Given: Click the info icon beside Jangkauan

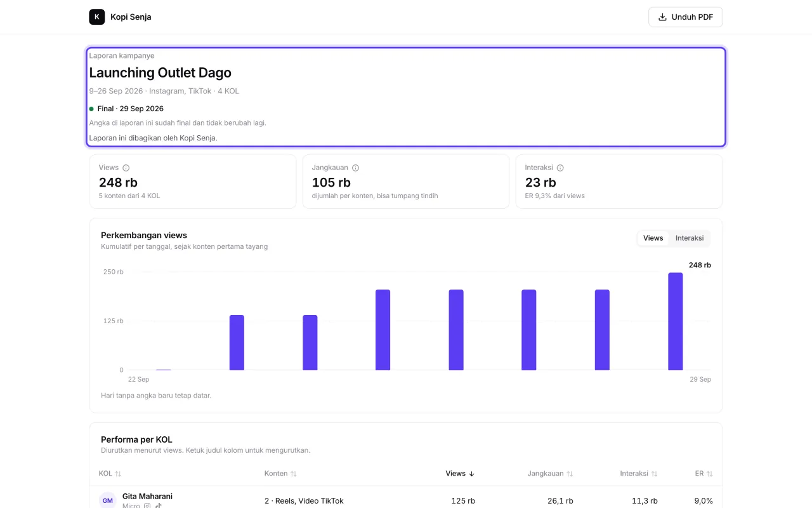Looking at the screenshot, I should click(355, 168).
